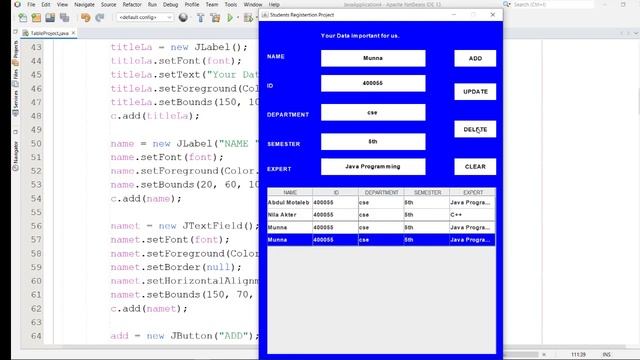Click the unselected Munna row name cell
The height and width of the screenshot is (360, 640).
290,227
